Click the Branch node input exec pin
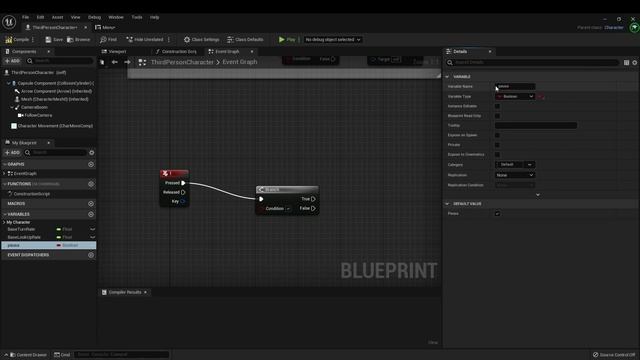The width and height of the screenshot is (640, 360). (x=261, y=199)
